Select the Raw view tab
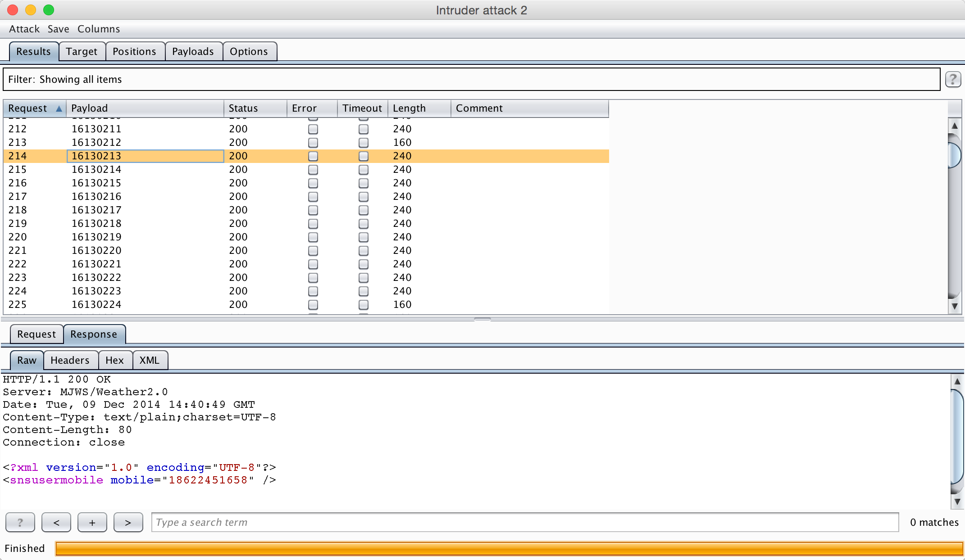The height and width of the screenshot is (560, 965). [x=27, y=360]
